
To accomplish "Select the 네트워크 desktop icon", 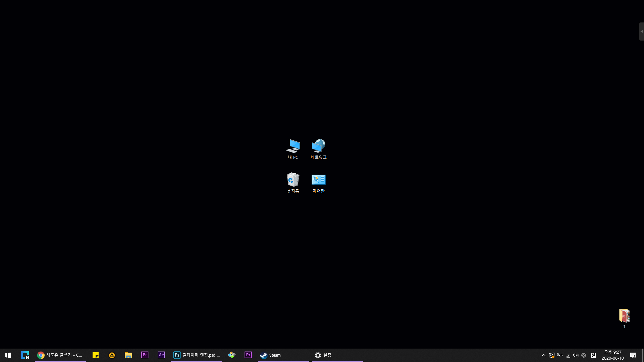I will (x=318, y=149).
